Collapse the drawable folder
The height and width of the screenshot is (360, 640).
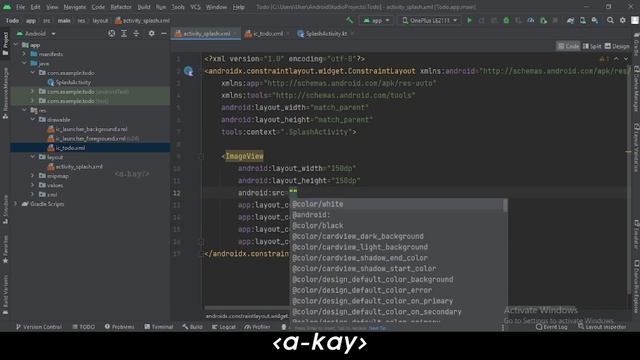33,120
